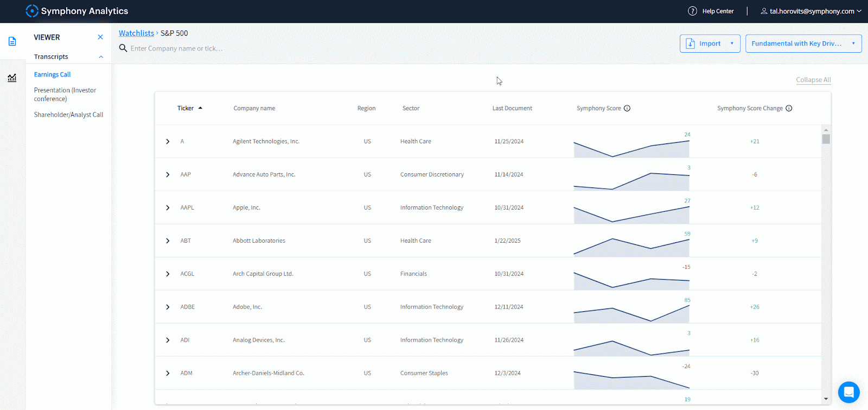Screen dimensions: 868x410
Task: Click S&P 500 breadcrumb text
Action: coord(174,33)
